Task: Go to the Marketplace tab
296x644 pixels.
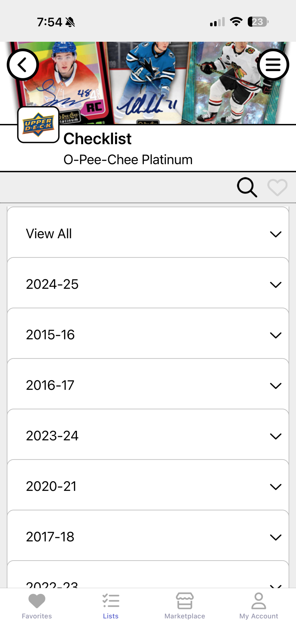Action: [x=185, y=605]
